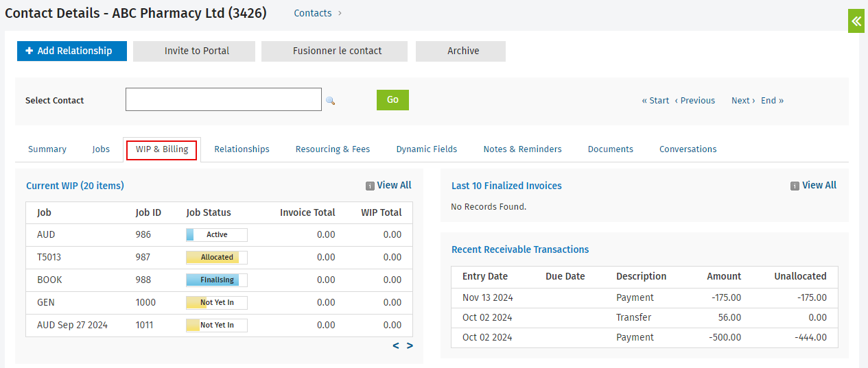This screenshot has width=868, height=368.
Task: Jump to End contact link
Action: tap(772, 101)
